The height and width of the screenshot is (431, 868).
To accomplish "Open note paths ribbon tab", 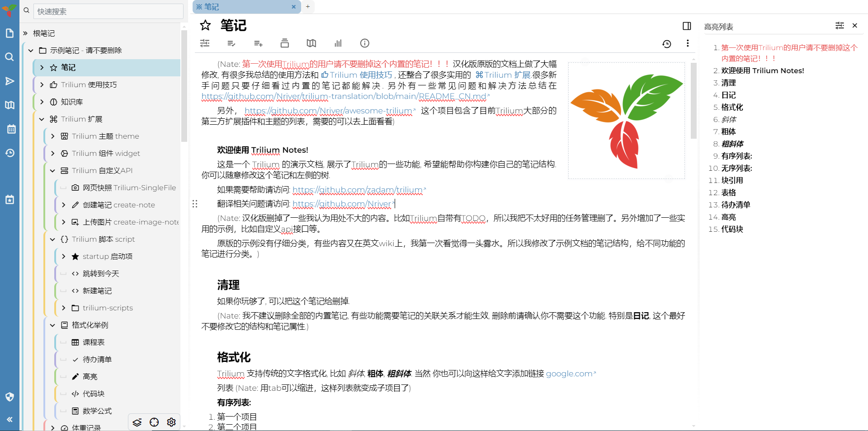I will coord(284,43).
